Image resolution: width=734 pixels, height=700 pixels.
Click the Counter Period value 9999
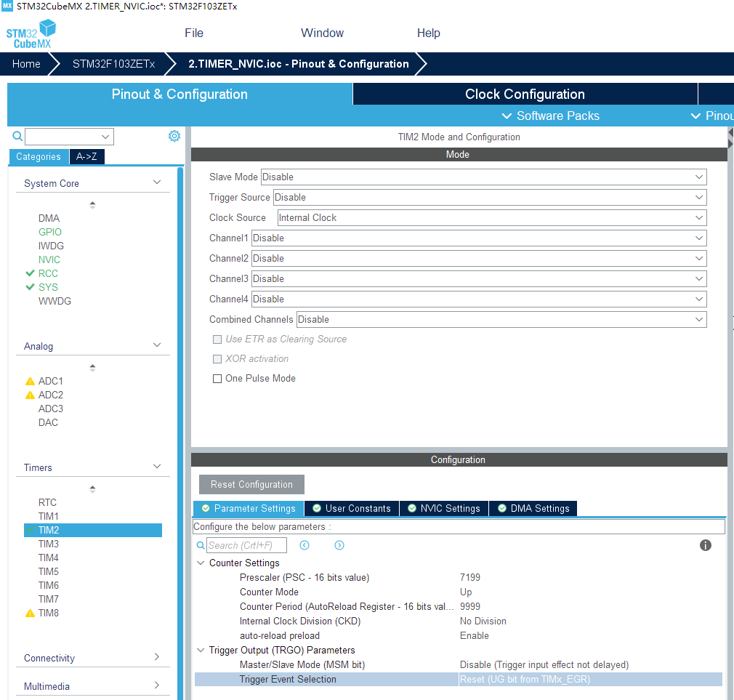point(470,606)
